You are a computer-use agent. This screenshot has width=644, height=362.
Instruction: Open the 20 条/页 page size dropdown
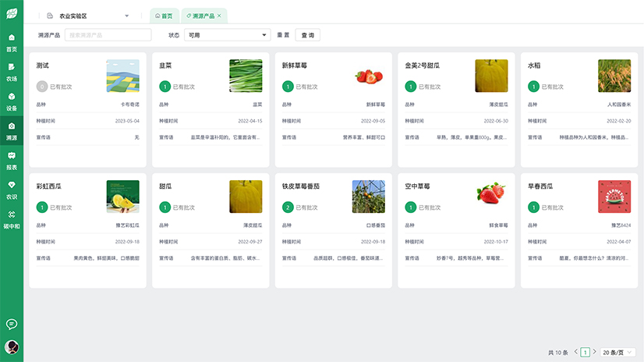point(618,353)
